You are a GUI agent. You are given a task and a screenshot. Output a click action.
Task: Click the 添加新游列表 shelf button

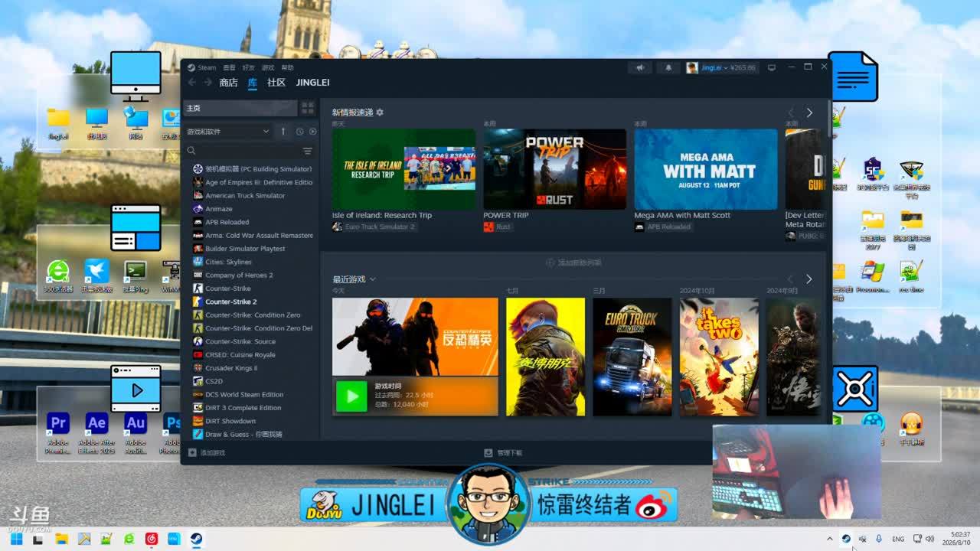[573, 262]
